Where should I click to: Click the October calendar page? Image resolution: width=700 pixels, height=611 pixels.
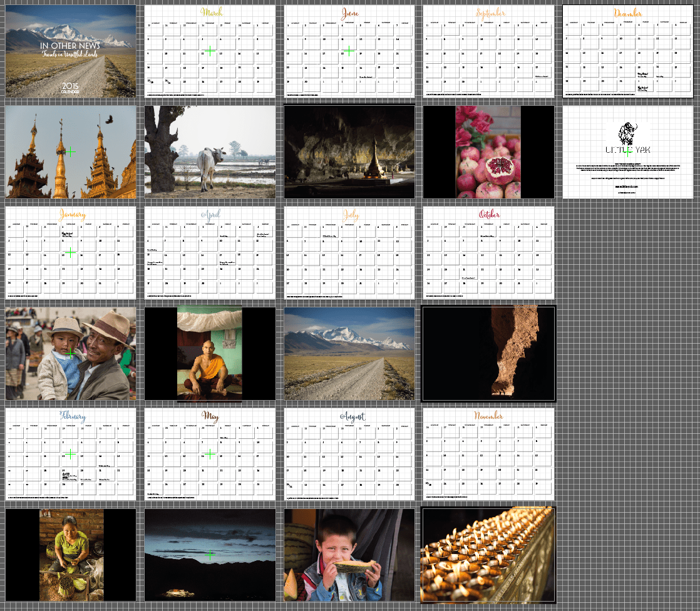[x=488, y=252]
